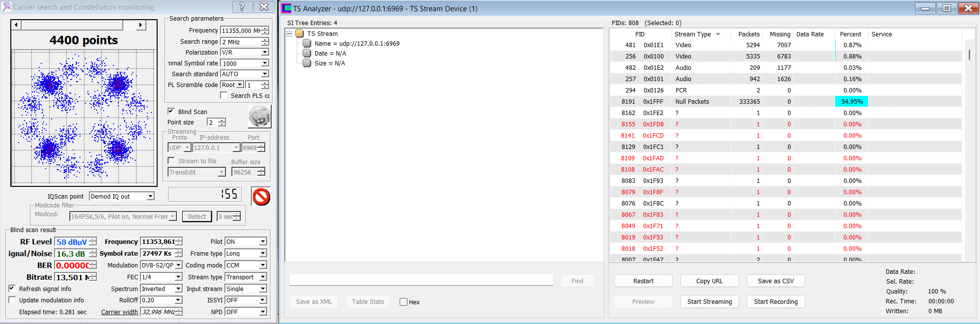Click the Point size stepper

(222, 122)
